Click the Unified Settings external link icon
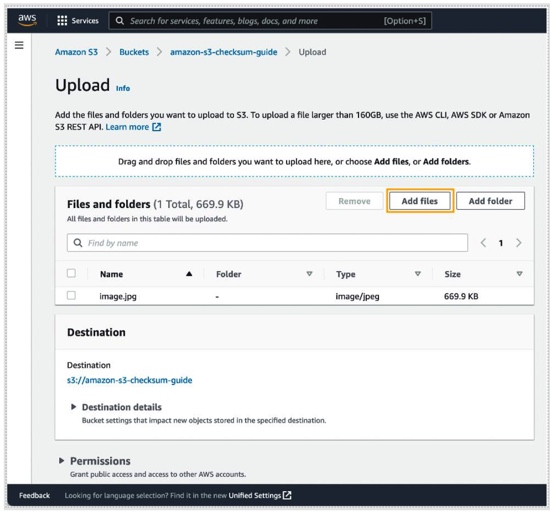This screenshot has height=516, width=550. (287, 495)
